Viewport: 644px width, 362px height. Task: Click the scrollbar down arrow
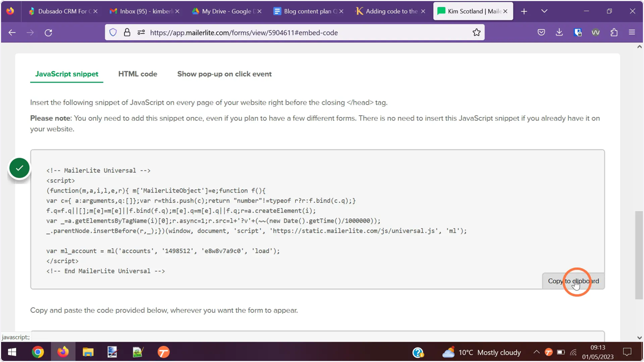639,337
